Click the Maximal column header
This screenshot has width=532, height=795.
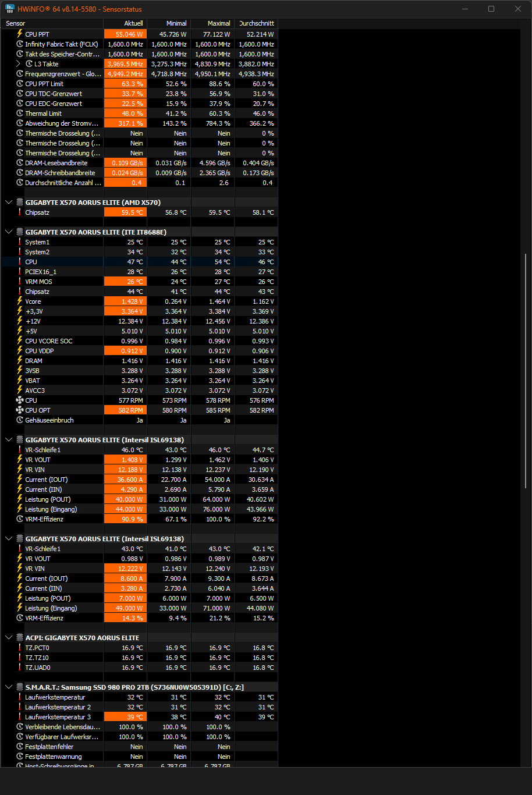212,23
